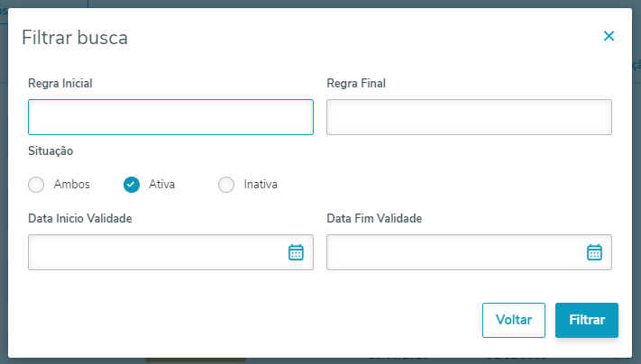Open calendar picker for Data Fim Validade

pos(594,252)
